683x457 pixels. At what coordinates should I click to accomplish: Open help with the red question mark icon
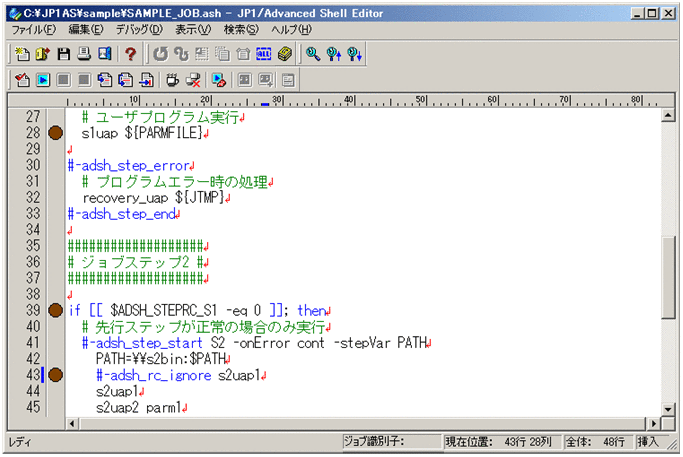[130, 54]
